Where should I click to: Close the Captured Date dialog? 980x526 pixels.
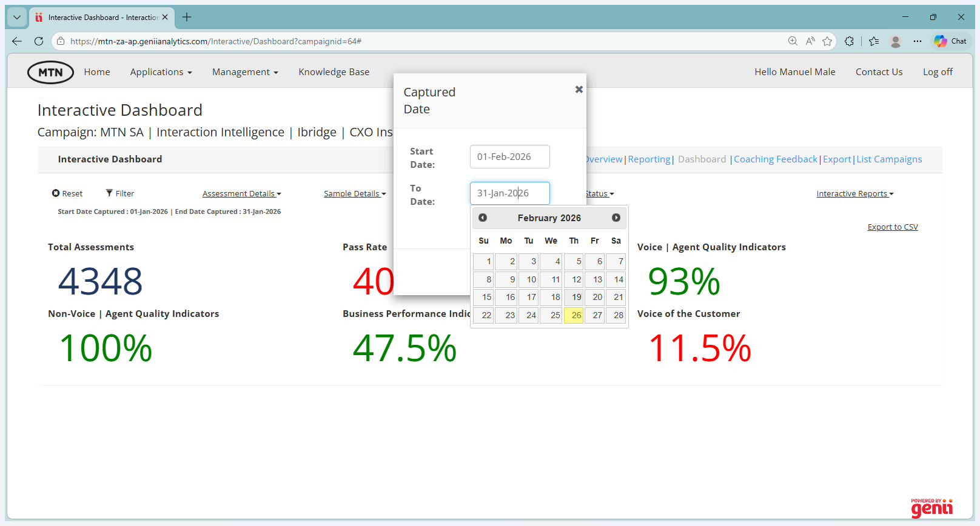pos(579,90)
